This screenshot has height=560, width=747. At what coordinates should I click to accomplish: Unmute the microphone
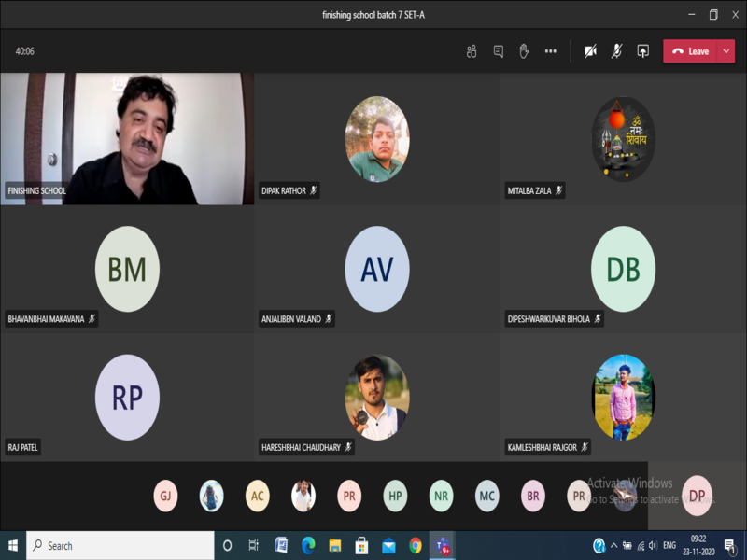pos(616,51)
